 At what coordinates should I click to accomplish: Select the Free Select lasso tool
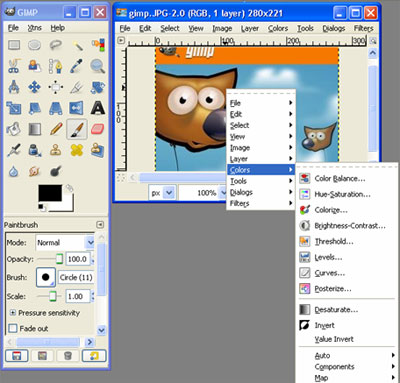point(56,45)
